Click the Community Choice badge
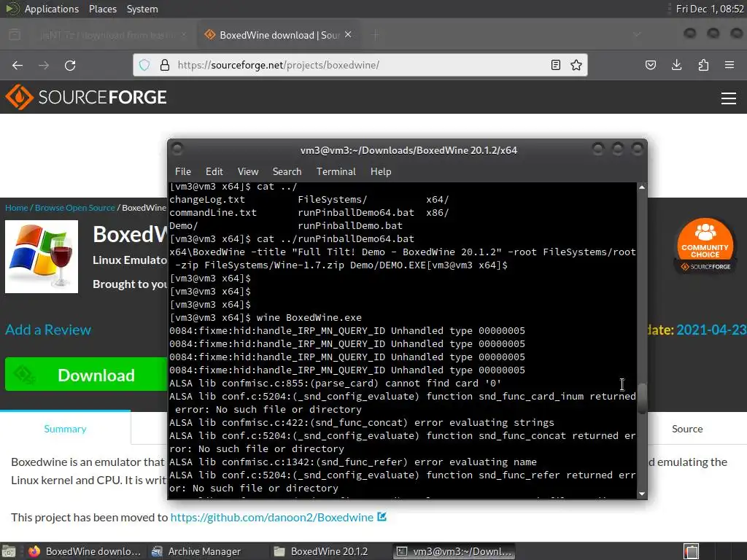Viewport: 747px width, 560px height. pyautogui.click(x=705, y=246)
